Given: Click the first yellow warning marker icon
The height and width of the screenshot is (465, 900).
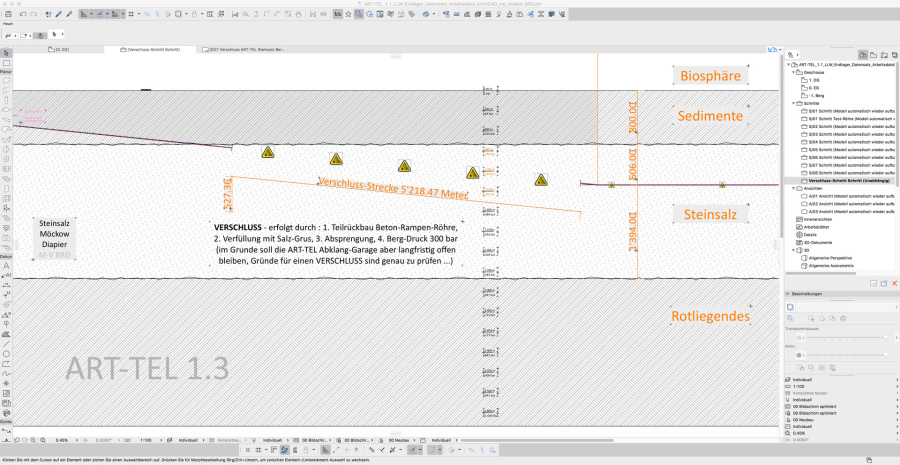Looking at the screenshot, I should 268,152.
